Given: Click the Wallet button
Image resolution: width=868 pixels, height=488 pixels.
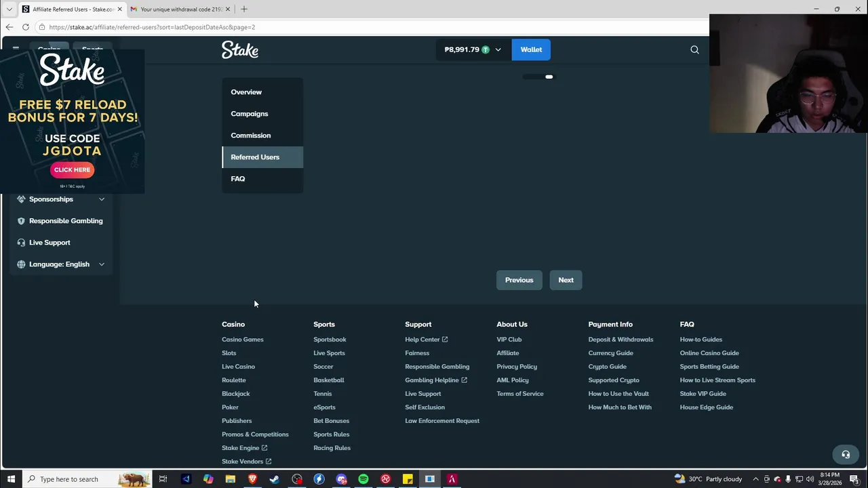Looking at the screenshot, I should pos(531,49).
